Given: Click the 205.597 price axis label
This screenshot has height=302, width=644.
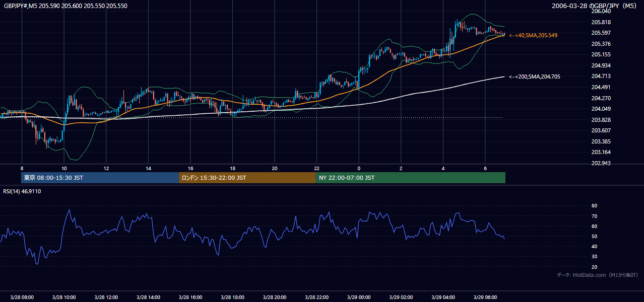Looking at the screenshot, I should 602,33.
